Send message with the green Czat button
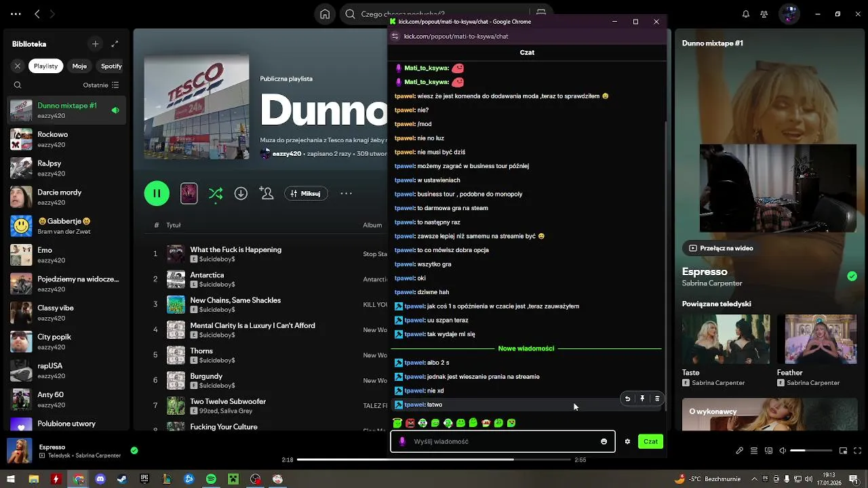868x488 pixels. [650, 442]
